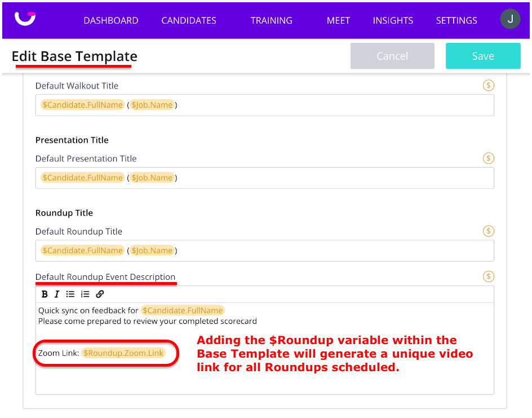Navigate to CANDIDATES

[x=188, y=20]
